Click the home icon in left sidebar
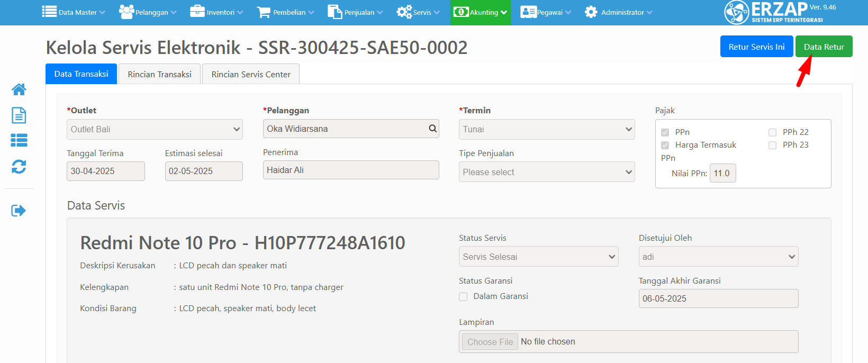 (x=19, y=89)
